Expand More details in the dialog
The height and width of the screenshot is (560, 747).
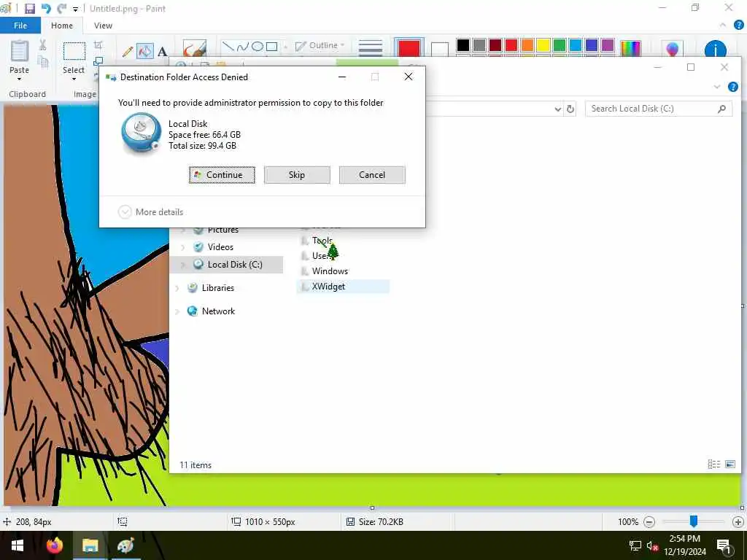tap(150, 212)
